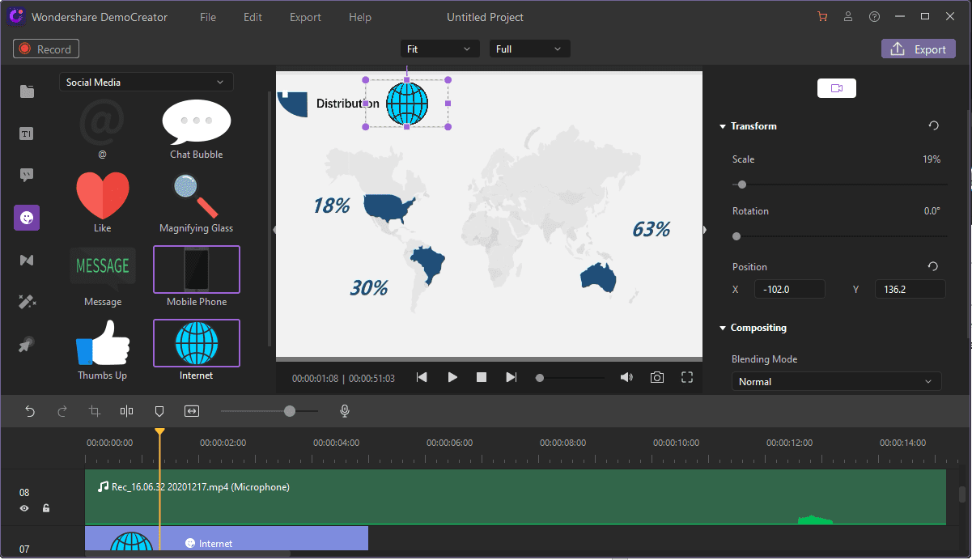Toggle the lock on track 08
The height and width of the screenshot is (560, 972).
point(46,508)
